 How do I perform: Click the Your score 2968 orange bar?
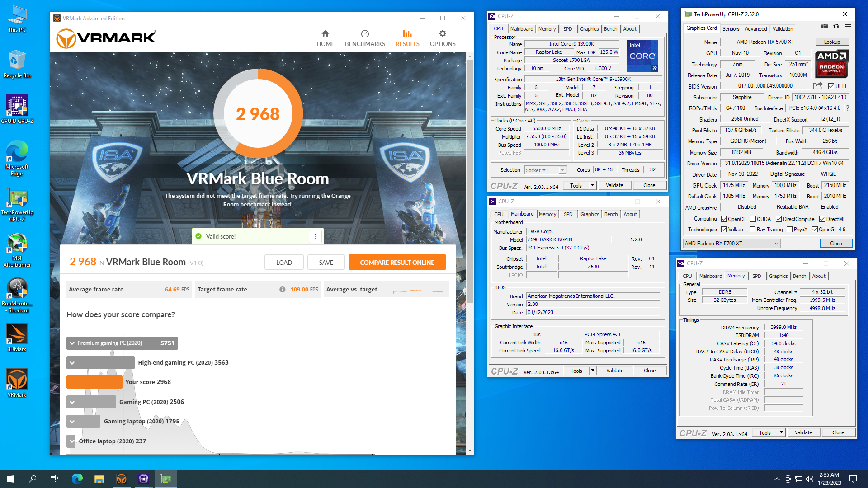tap(94, 382)
